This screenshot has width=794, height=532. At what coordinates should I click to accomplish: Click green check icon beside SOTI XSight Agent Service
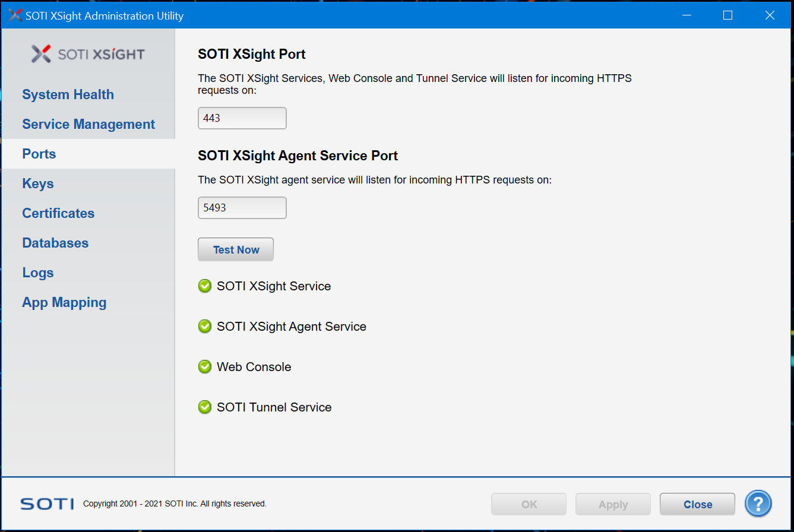(205, 327)
